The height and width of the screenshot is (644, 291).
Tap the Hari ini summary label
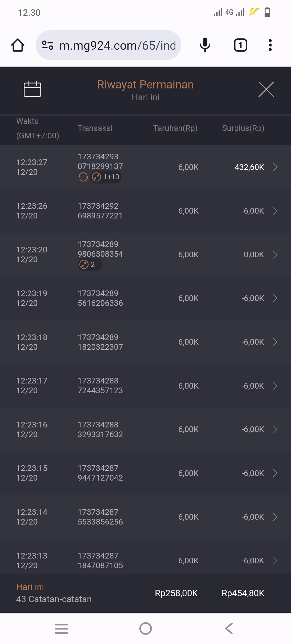pyautogui.click(x=30, y=587)
